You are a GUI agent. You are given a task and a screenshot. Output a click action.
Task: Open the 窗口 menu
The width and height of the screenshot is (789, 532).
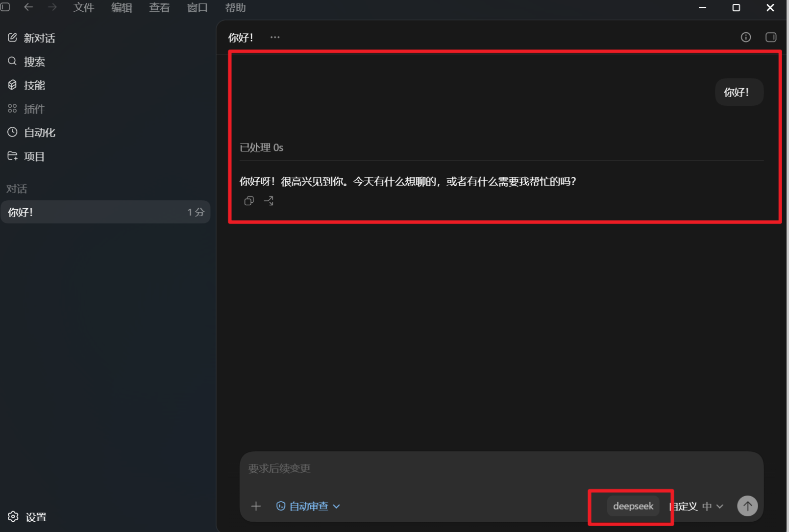(197, 7)
